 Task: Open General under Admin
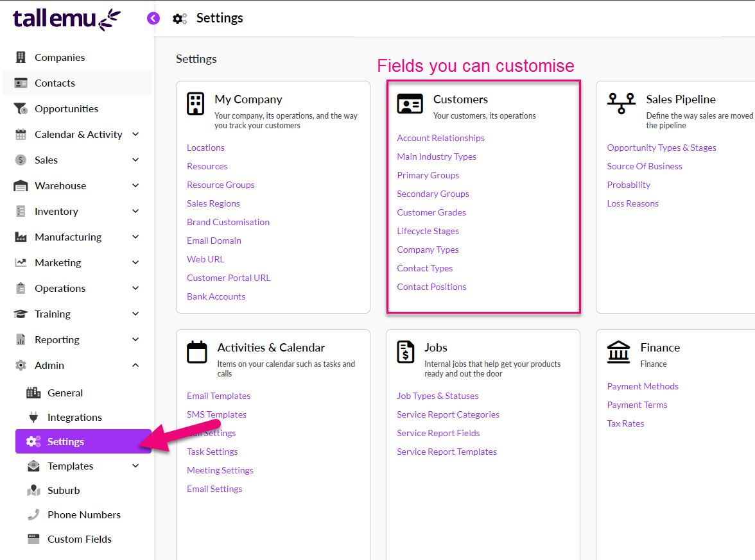(x=65, y=393)
